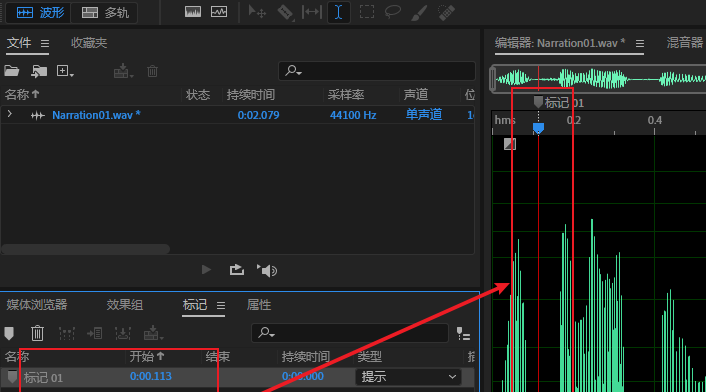This screenshot has width=706, height=392.
Task: Open the 标记 panel menu
Action: [x=221, y=306]
